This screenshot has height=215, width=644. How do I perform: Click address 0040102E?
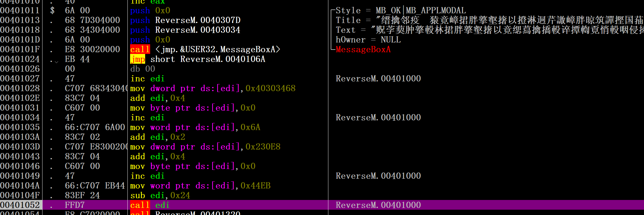(20, 98)
